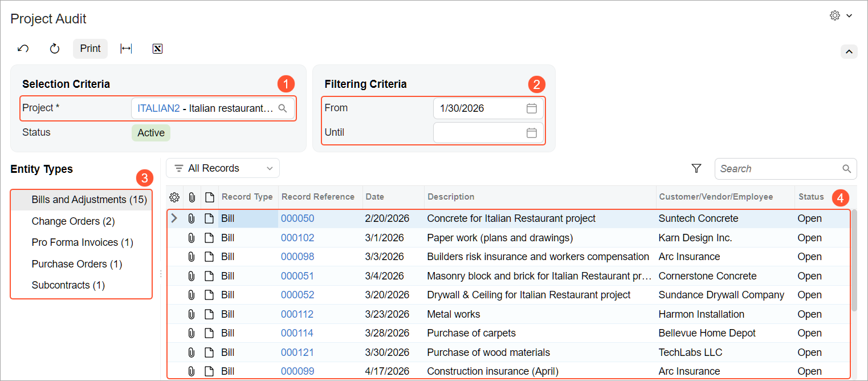This screenshot has width=868, height=381.
Task: Click paperclip icon in bill 000102 row
Action: tap(191, 238)
